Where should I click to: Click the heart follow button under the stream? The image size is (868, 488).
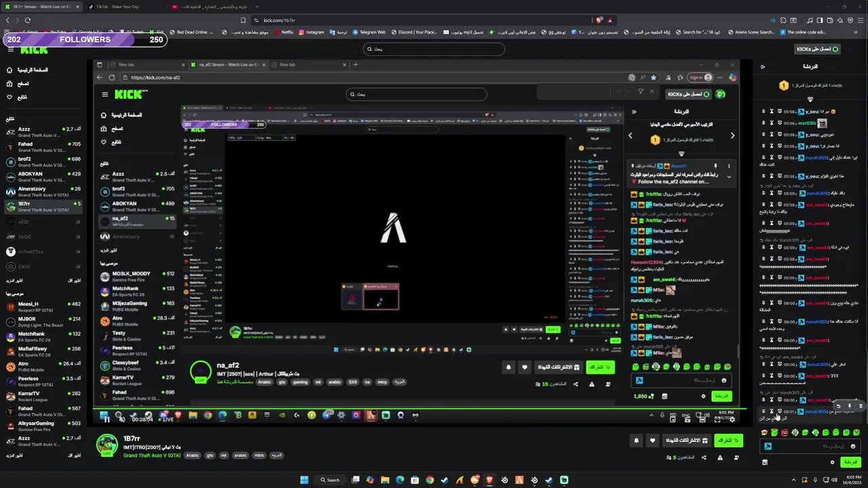(652, 441)
